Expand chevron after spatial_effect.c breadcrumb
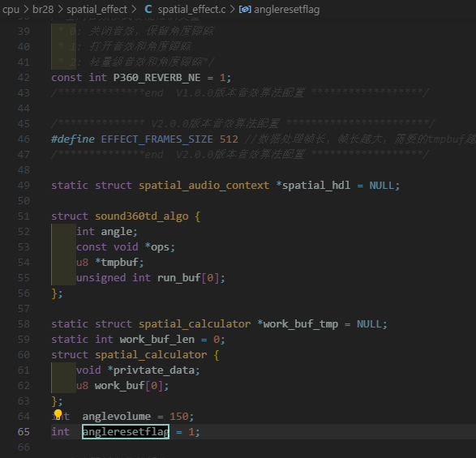Image resolution: width=476 pixels, height=458 pixels. pos(232,10)
